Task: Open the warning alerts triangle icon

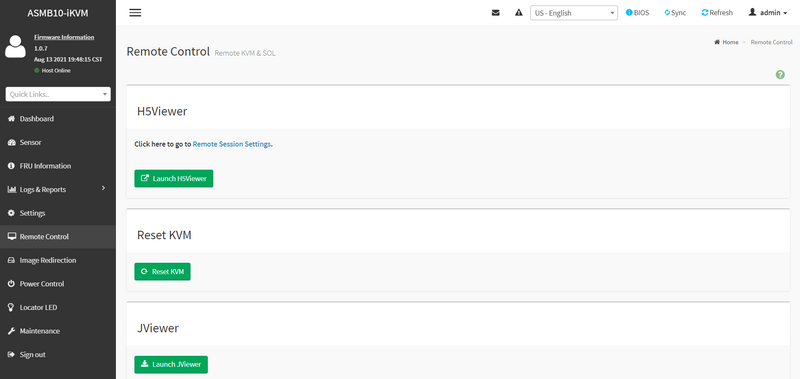Action: tap(519, 13)
